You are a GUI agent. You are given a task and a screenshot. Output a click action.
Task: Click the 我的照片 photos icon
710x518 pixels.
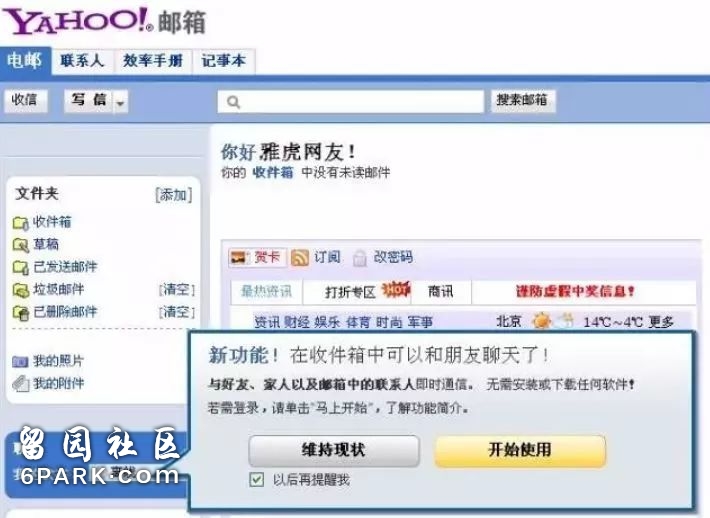(20, 361)
